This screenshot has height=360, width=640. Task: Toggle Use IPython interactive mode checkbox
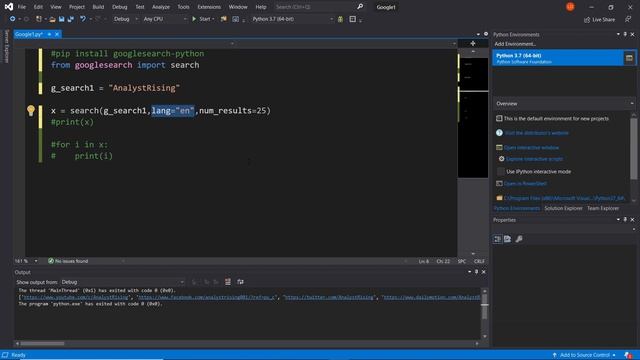coord(500,171)
